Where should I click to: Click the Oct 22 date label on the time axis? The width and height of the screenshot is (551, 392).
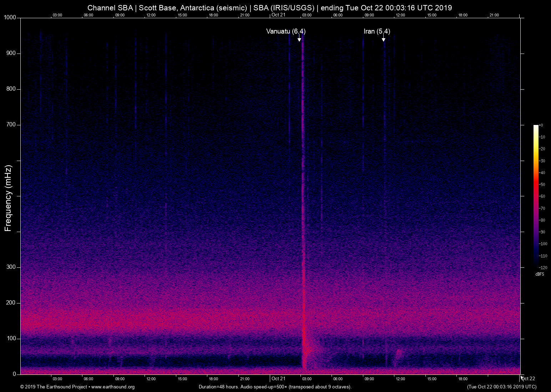click(x=528, y=379)
